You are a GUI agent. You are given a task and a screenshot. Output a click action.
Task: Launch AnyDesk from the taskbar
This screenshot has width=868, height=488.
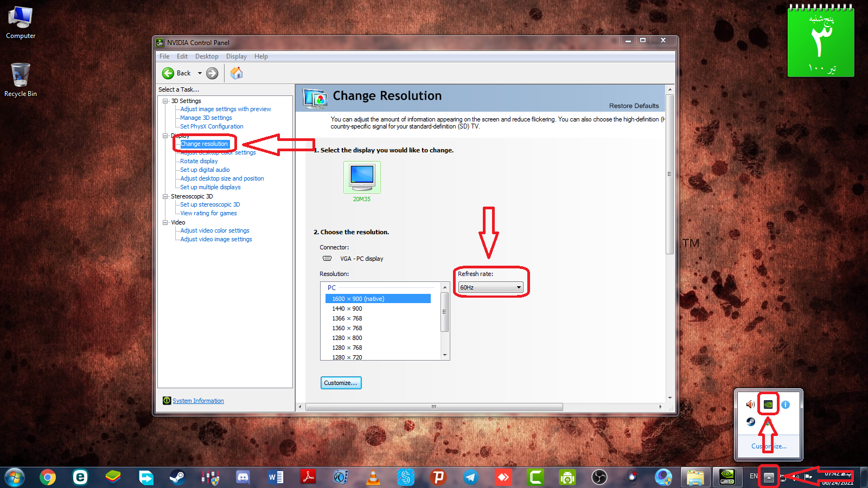point(503,477)
